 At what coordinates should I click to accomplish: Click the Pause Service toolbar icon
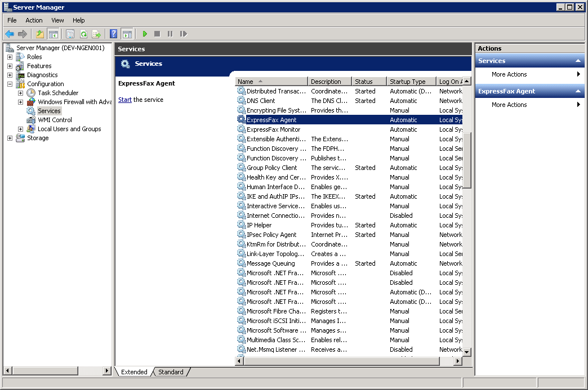coord(170,34)
